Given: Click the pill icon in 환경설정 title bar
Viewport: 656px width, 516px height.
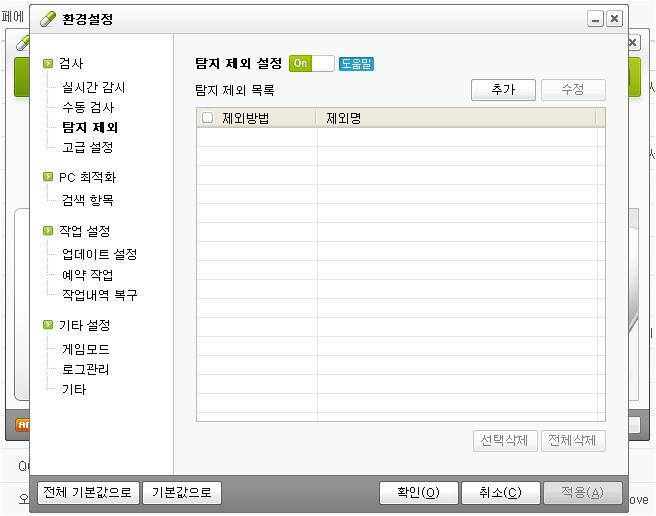Looking at the screenshot, I should tap(48, 19).
